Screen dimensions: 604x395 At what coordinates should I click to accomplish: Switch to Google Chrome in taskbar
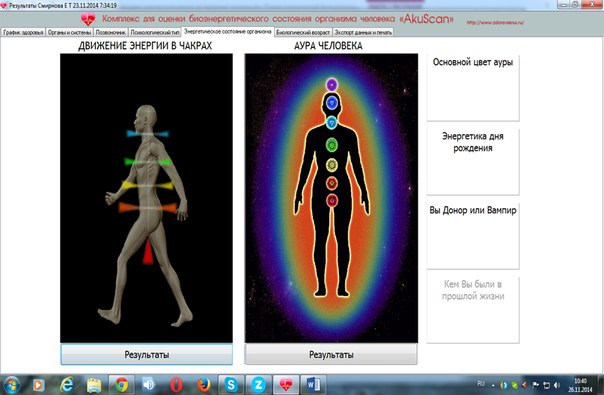click(121, 385)
